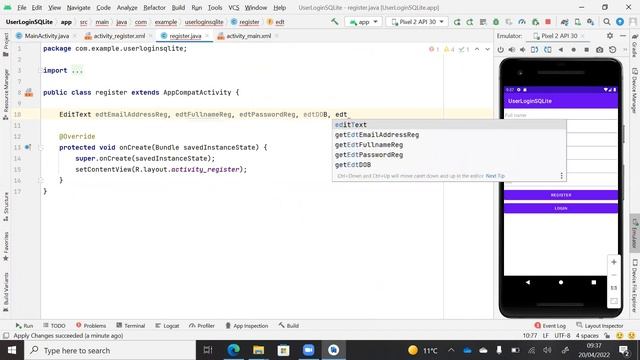640x360 pixels.
Task: Open the app run configuration dropdown
Action: pos(363,22)
